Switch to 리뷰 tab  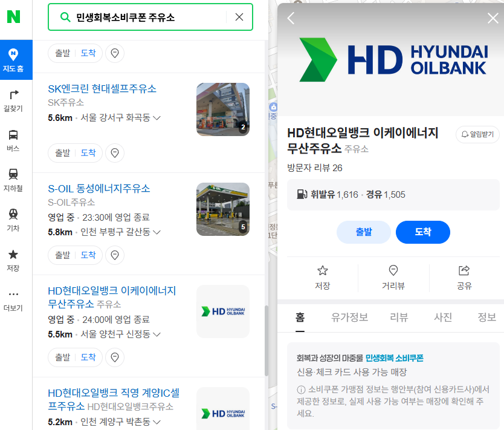[x=399, y=318]
